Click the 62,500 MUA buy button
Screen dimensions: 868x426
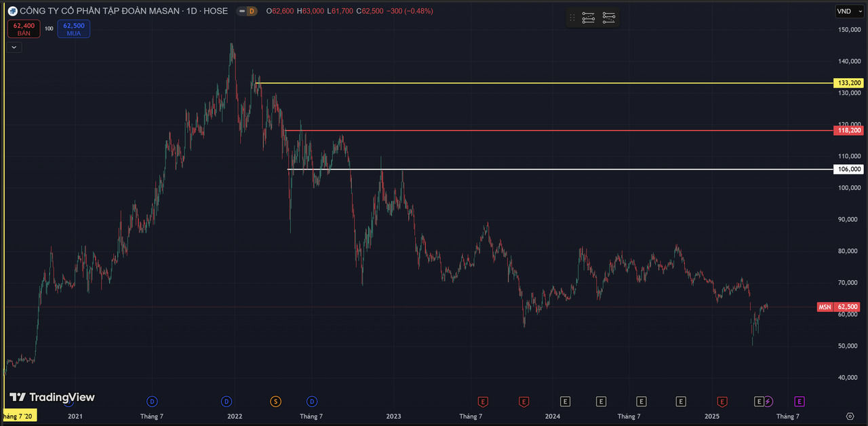click(x=73, y=28)
